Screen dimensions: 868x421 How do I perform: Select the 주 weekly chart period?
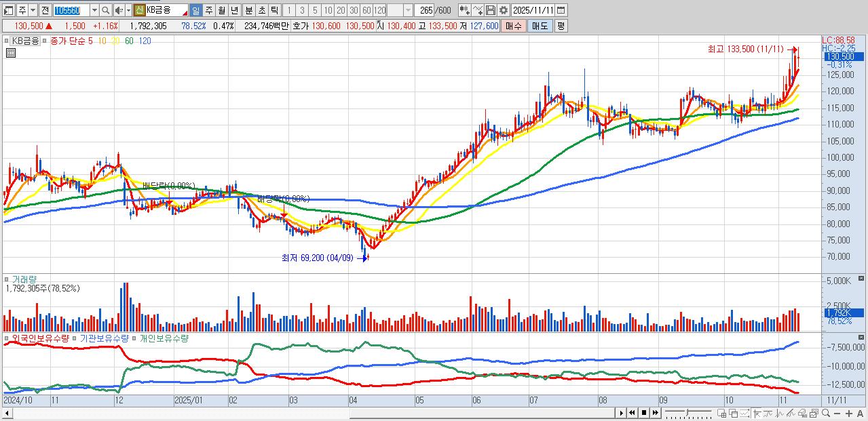[x=208, y=11]
